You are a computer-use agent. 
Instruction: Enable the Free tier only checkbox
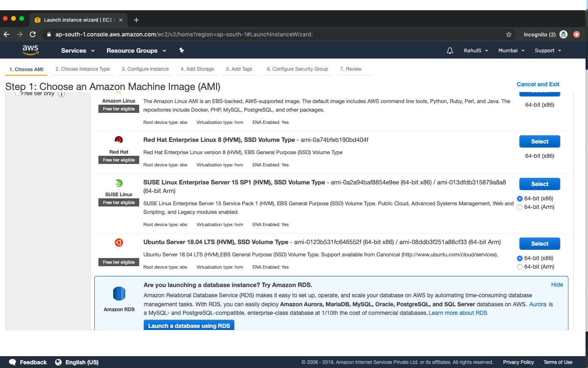click(x=17, y=93)
